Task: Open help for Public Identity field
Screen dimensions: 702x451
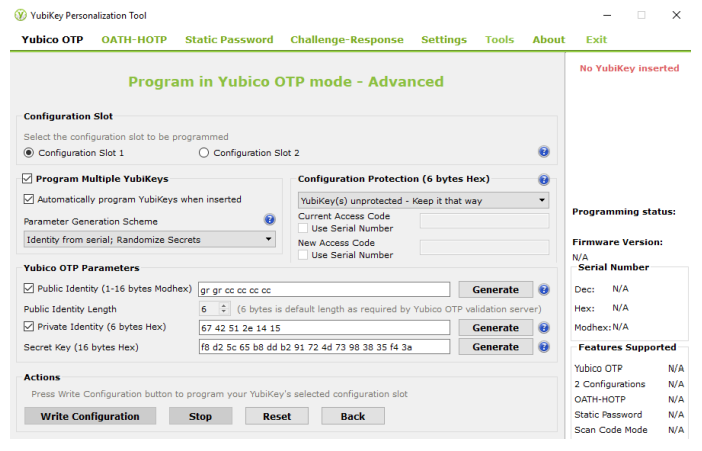Action: tap(544, 290)
